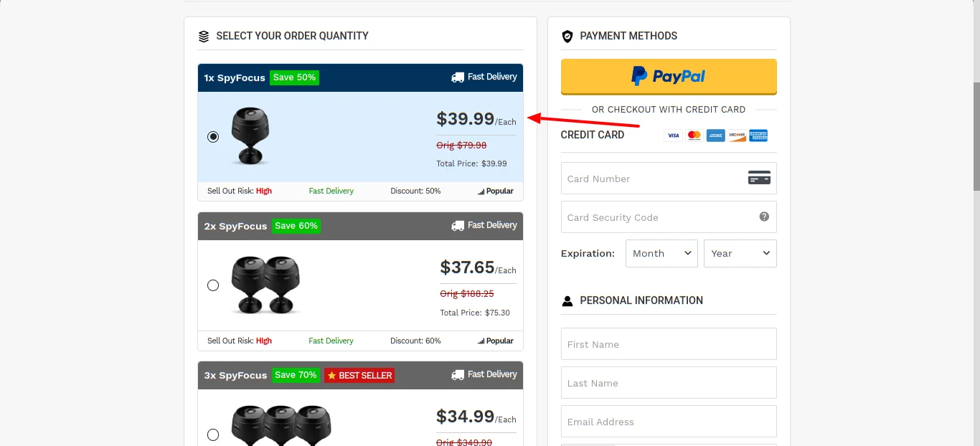Select the 1x SpyFocus radio button
This screenshot has width=980, height=446.
pos(213,136)
